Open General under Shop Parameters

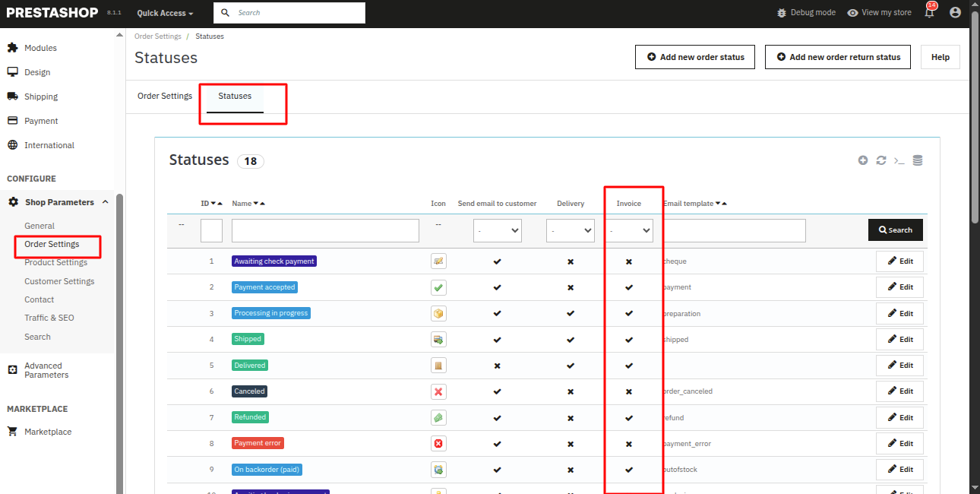[x=40, y=226]
